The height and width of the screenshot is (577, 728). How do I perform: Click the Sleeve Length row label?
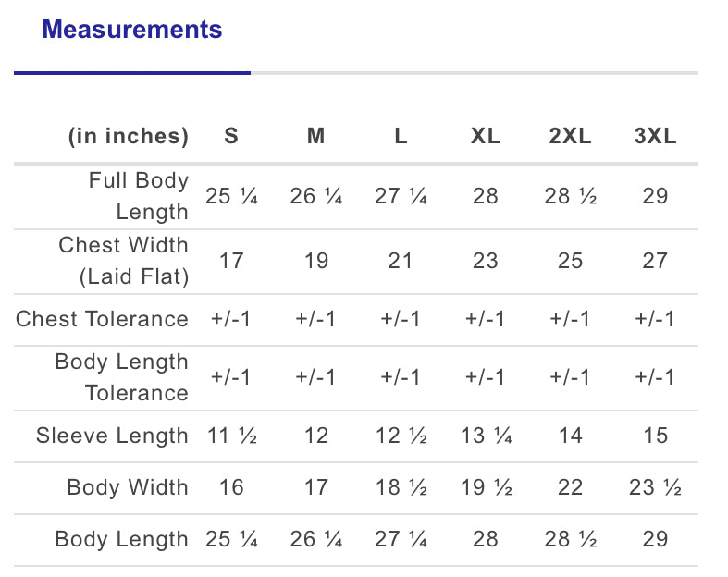pyautogui.click(x=112, y=436)
